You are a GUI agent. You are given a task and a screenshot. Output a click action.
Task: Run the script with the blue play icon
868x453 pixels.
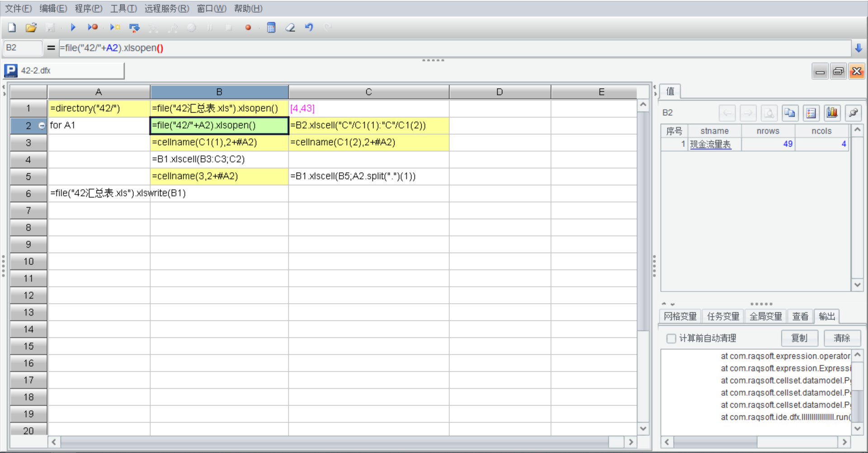(x=73, y=28)
